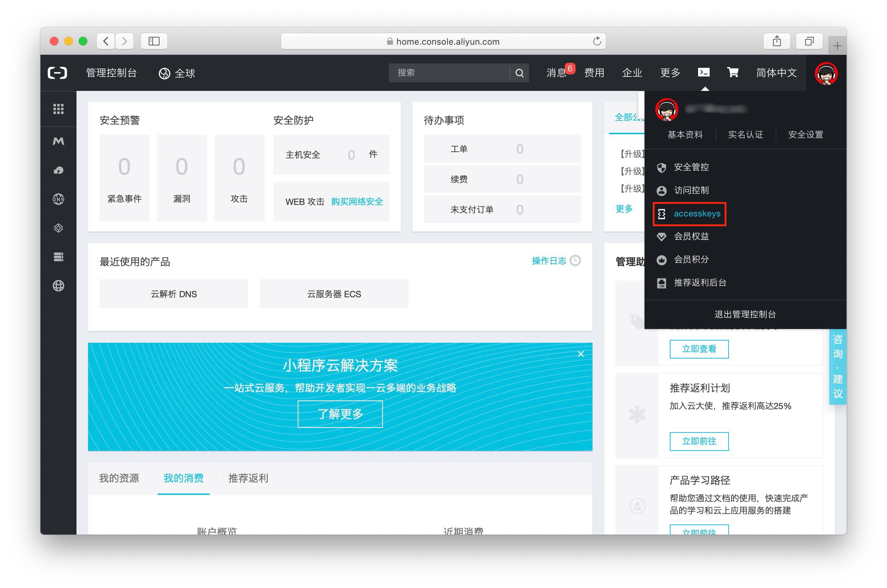Open the server stack sidebar icon
The image size is (887, 588).
(58, 257)
